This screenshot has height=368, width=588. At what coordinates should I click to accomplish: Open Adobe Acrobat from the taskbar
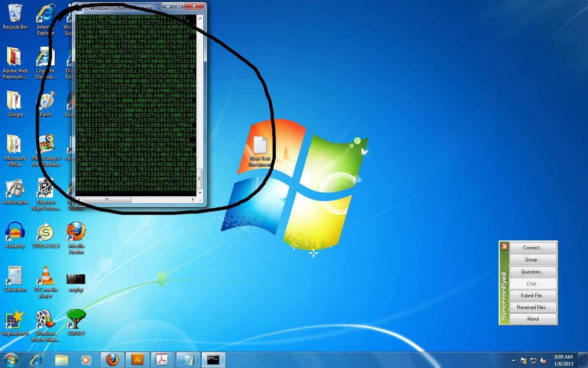(162, 360)
